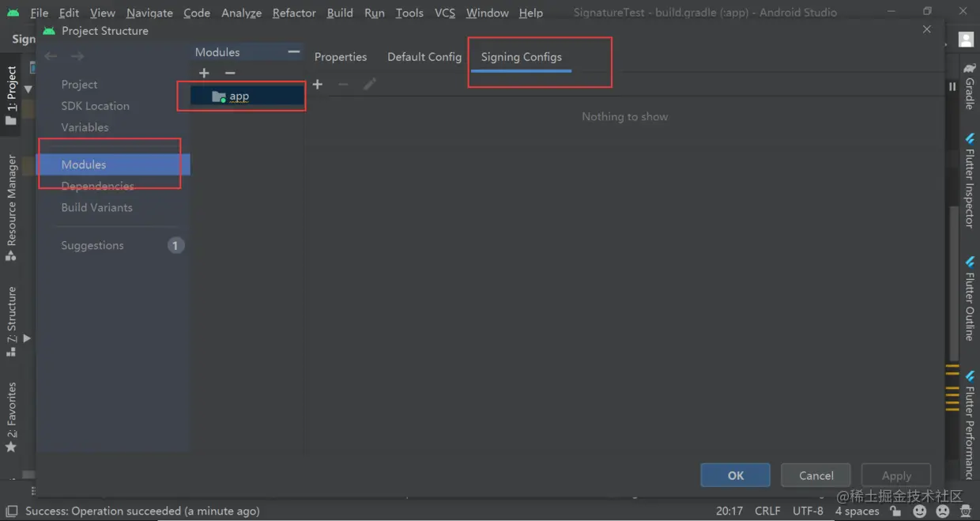Open the Help menu
Viewport: 980px width, 521px height.
[x=531, y=13]
